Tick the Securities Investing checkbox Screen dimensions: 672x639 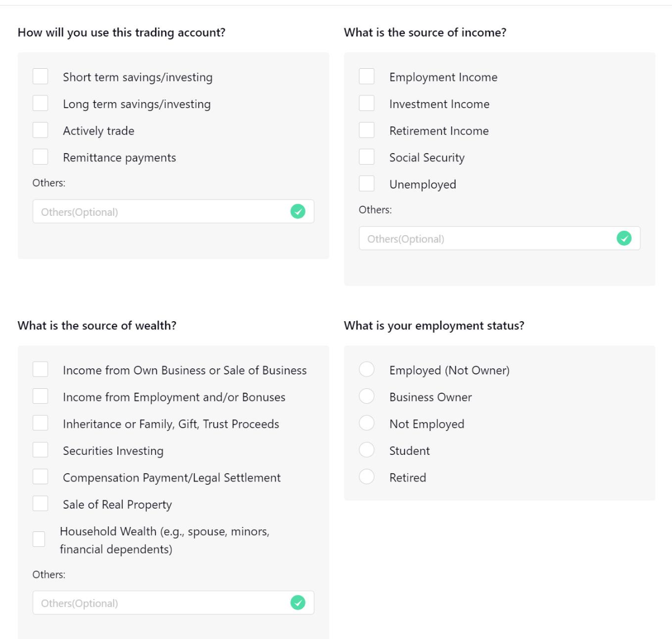40,450
